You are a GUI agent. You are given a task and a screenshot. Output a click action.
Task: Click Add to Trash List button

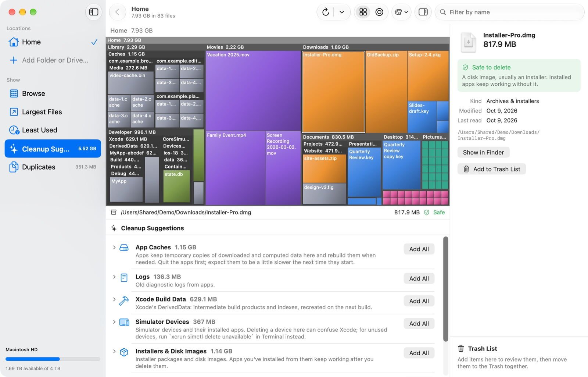(x=491, y=169)
